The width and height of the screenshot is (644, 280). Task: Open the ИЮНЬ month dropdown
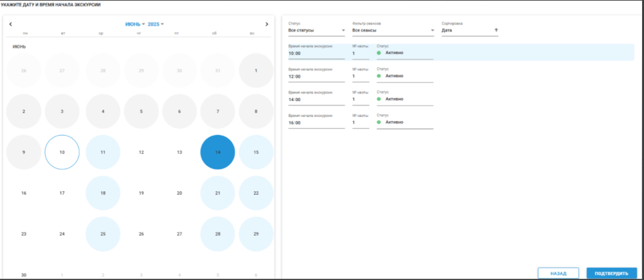tap(135, 24)
